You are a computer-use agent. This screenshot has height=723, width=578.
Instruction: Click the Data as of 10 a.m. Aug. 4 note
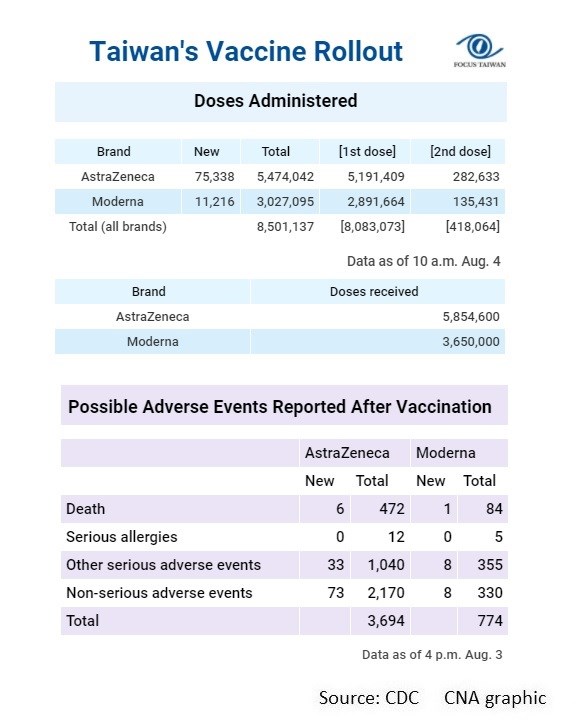424,261
